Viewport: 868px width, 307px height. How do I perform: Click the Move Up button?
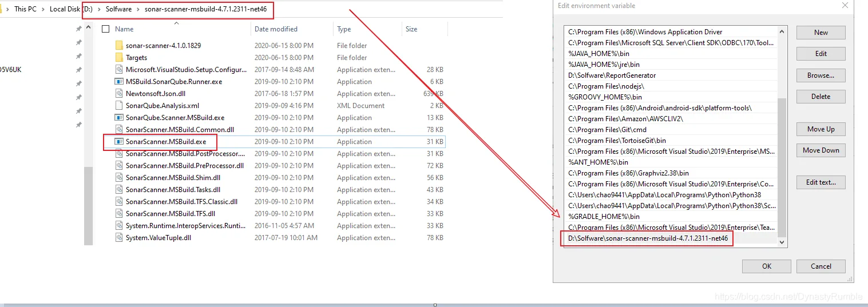821,129
